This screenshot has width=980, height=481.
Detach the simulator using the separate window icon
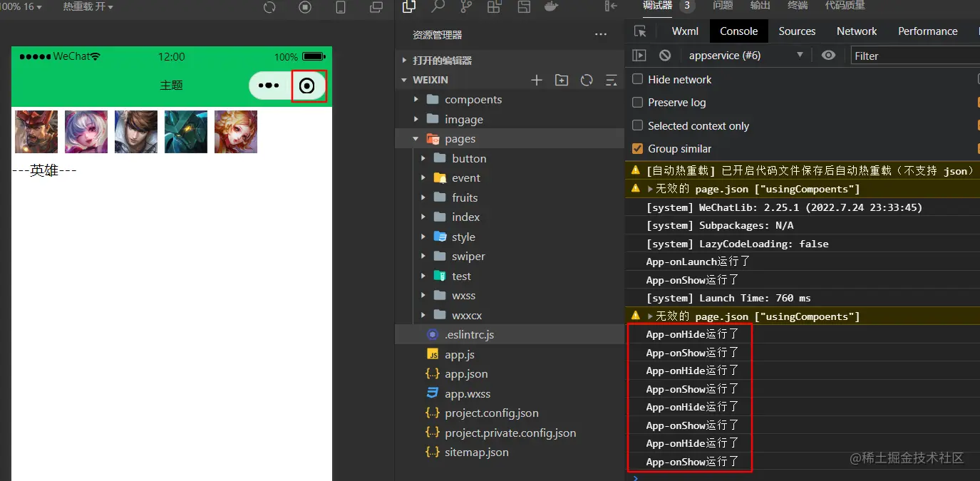coord(376,7)
